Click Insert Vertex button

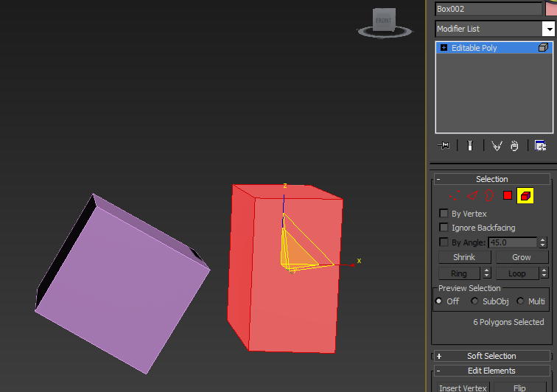coord(463,388)
